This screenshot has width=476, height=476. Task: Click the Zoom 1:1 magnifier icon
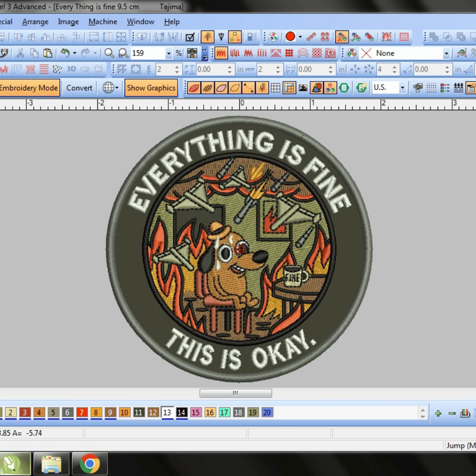[x=123, y=53]
